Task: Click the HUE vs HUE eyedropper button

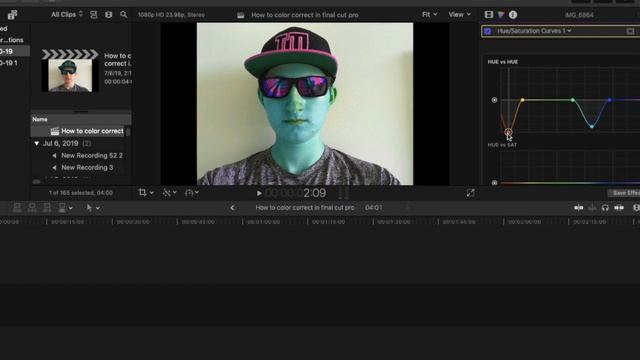Action: click(x=494, y=100)
